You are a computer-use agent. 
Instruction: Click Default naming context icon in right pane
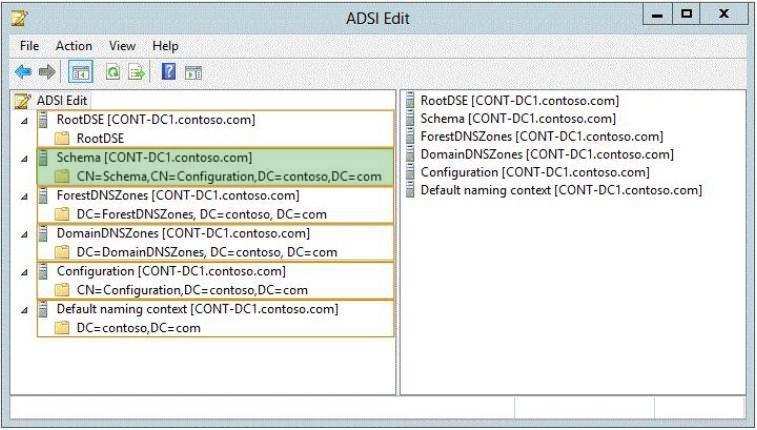(x=410, y=190)
